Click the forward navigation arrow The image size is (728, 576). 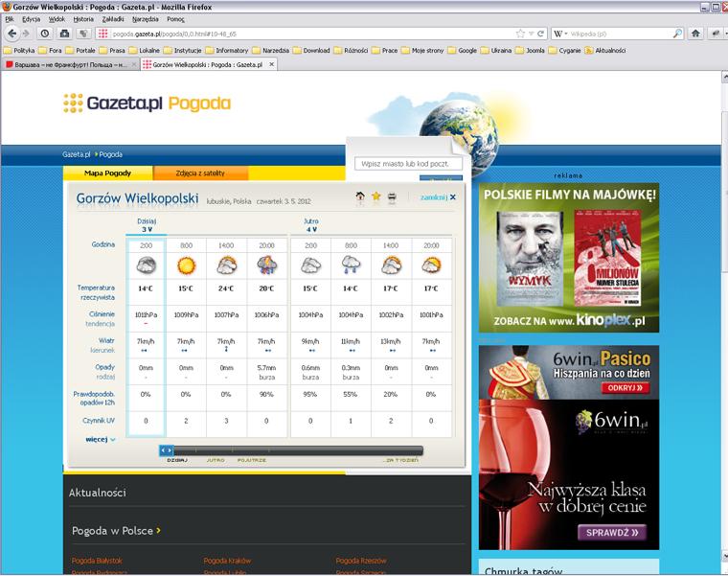[x=26, y=34]
